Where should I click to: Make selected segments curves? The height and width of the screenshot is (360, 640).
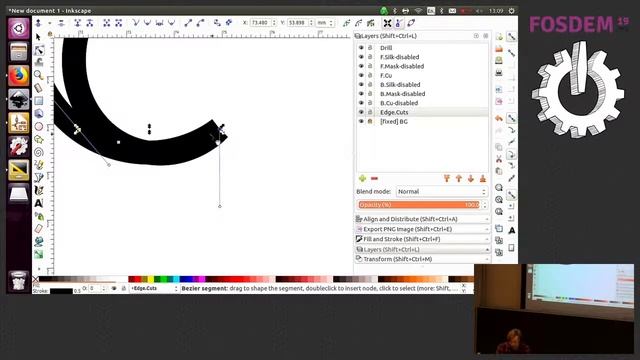coord(200,23)
